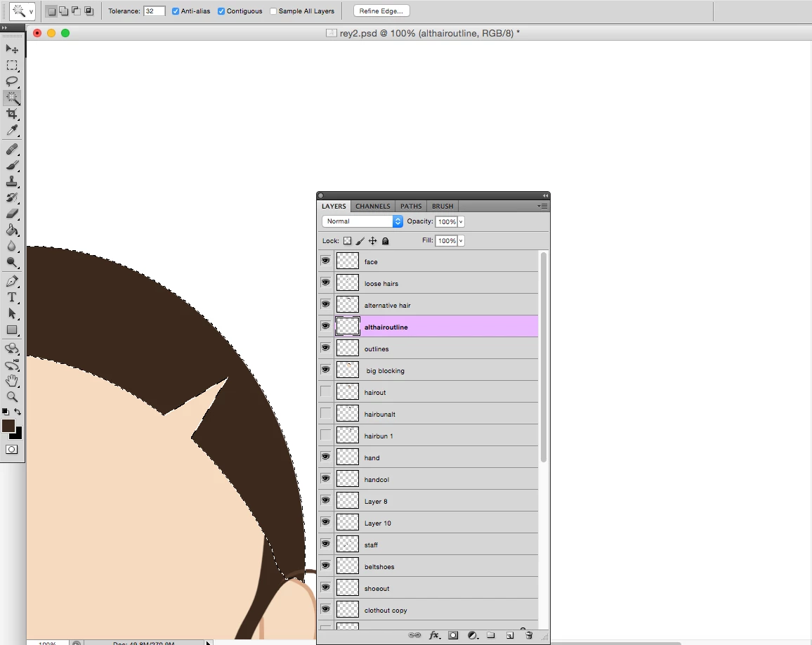812x645 pixels.
Task: Reset to default colors
Action: click(x=5, y=412)
